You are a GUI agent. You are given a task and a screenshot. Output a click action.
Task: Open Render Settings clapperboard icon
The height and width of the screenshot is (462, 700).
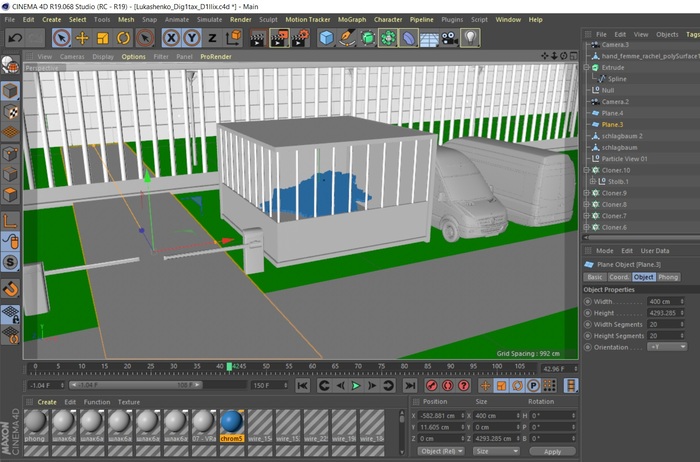[300, 38]
